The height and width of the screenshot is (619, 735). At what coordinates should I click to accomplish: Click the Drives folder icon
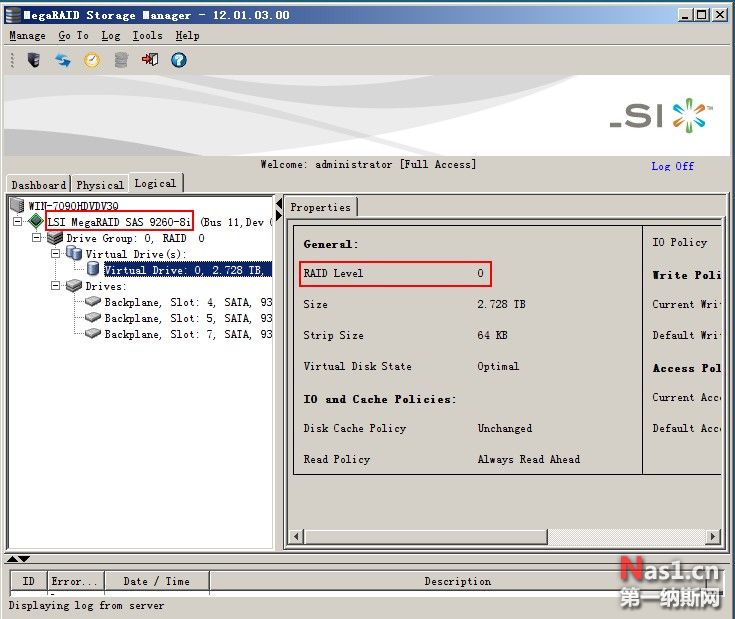[74, 285]
